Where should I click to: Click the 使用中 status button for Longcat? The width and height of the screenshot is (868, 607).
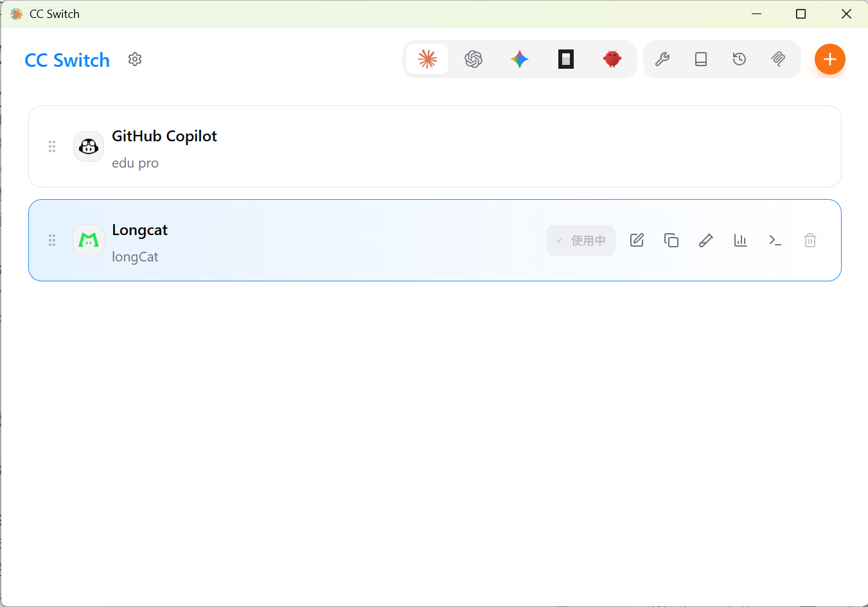pyautogui.click(x=581, y=240)
